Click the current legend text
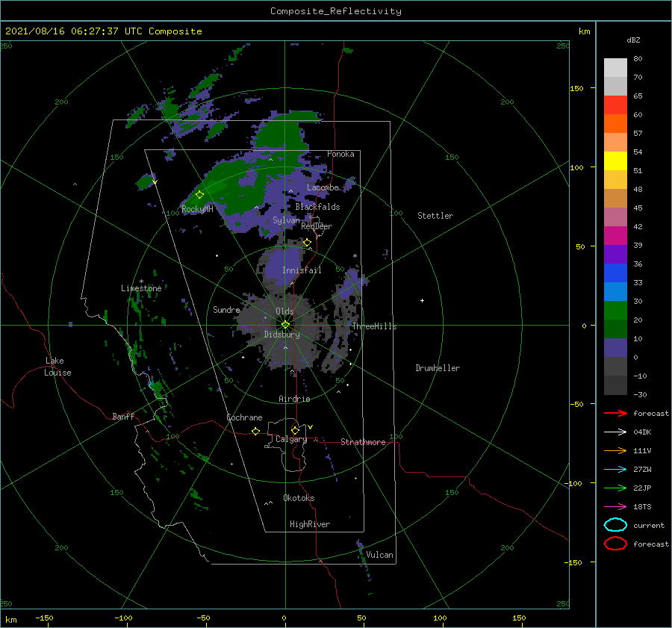This screenshot has height=628, width=672. click(649, 525)
